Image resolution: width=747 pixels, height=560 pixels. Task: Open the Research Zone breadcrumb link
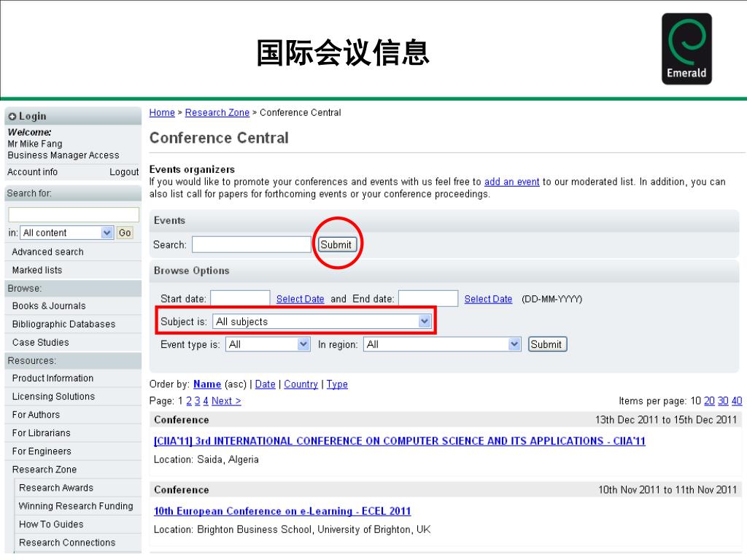[217, 113]
